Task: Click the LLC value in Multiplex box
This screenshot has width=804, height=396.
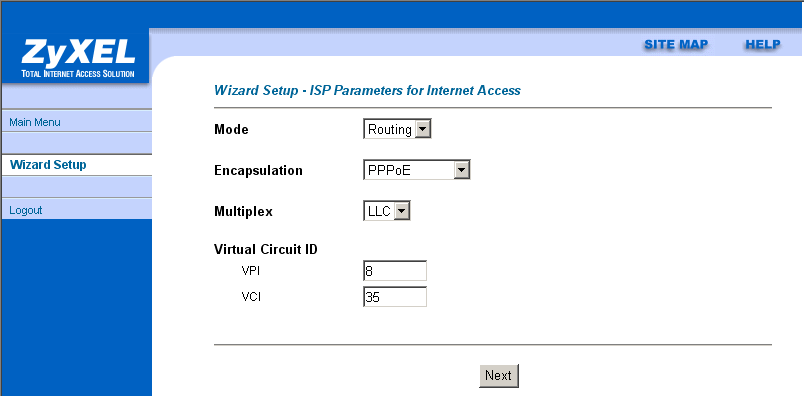Action: pyautogui.click(x=379, y=211)
